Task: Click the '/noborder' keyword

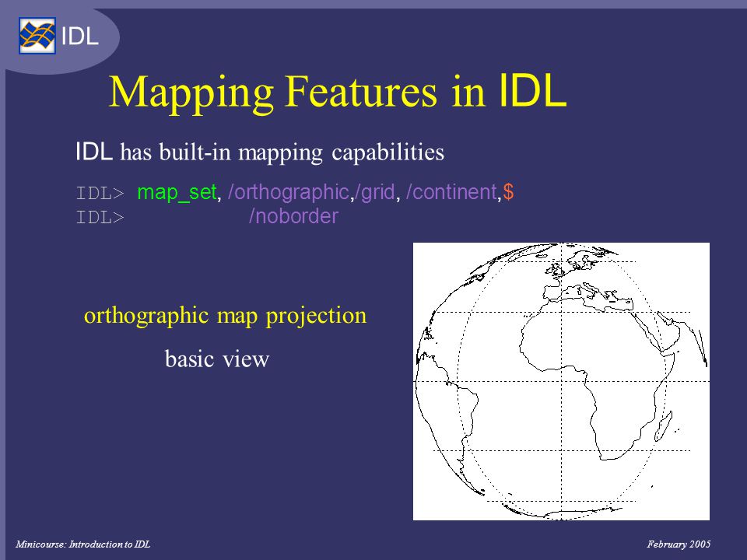Action: [x=293, y=216]
